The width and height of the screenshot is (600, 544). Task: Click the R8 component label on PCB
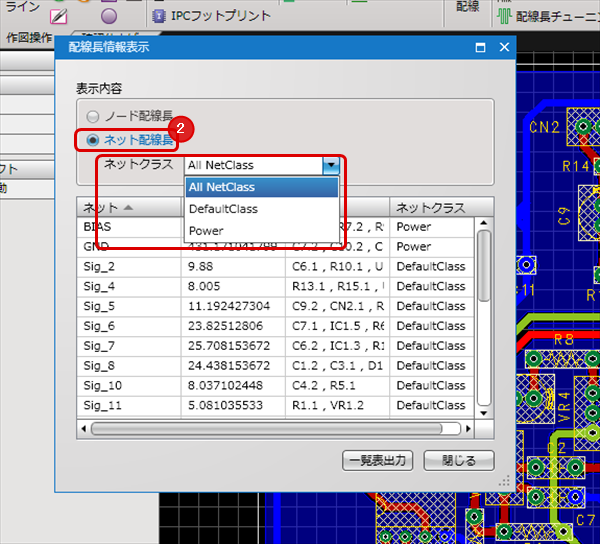(564, 339)
